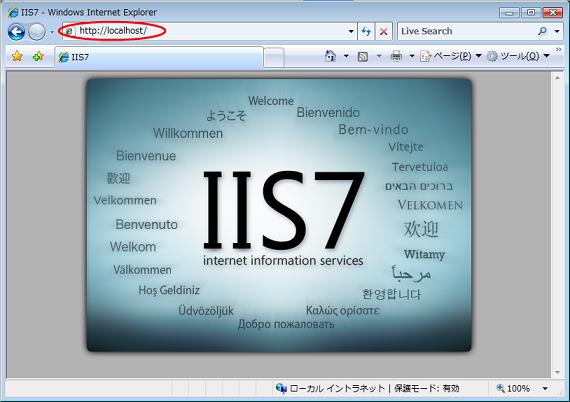Click the zoom level 100% button
The image size is (570, 402).
click(513, 389)
